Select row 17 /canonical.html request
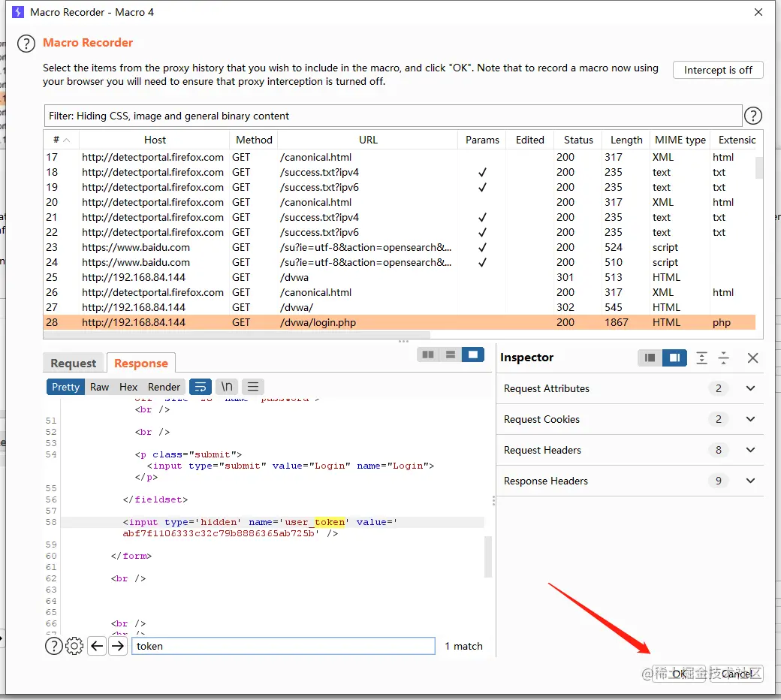This screenshot has width=781, height=700. coord(400,158)
